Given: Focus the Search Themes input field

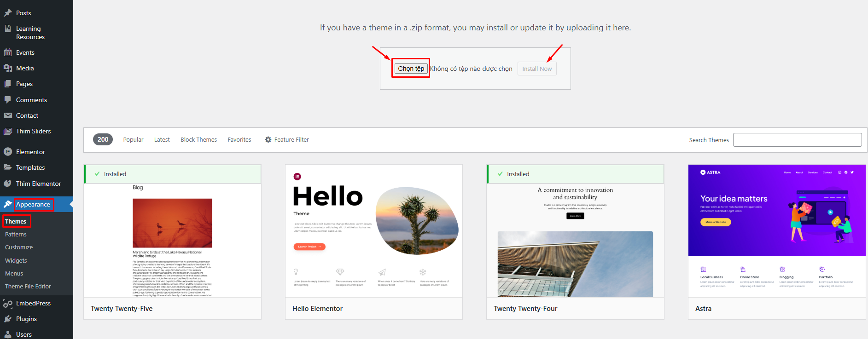Looking at the screenshot, I should 797,140.
